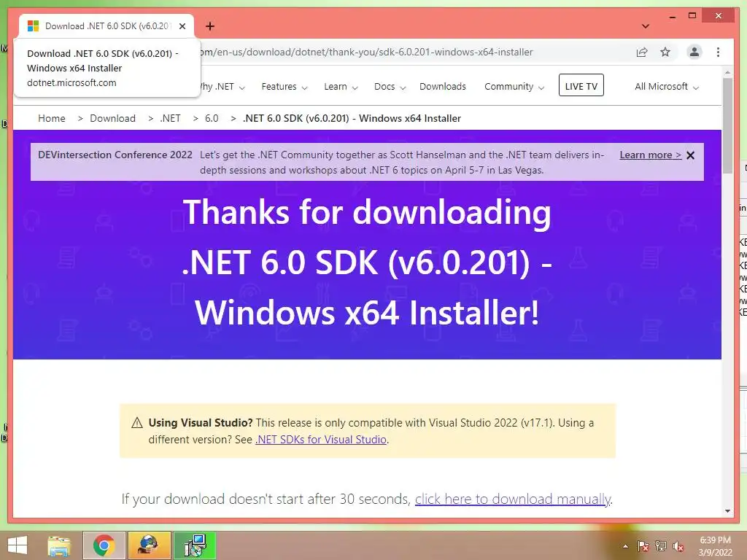Open the Action Center flag icon
The width and height of the screenshot is (747, 560).
643,546
